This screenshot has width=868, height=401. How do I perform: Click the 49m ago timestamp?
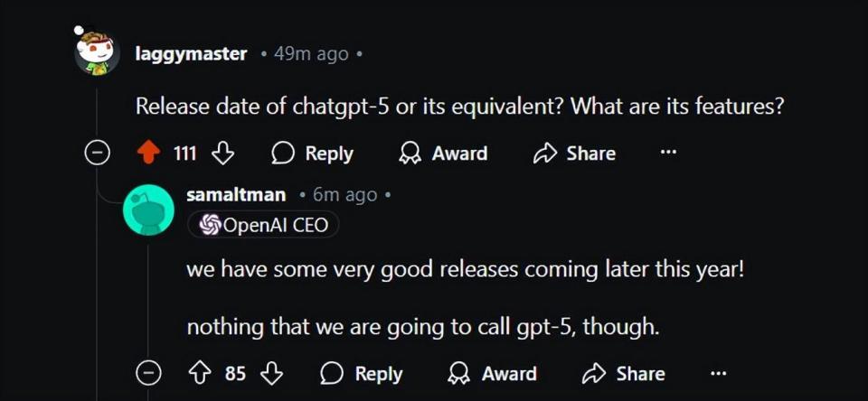pyautogui.click(x=311, y=53)
